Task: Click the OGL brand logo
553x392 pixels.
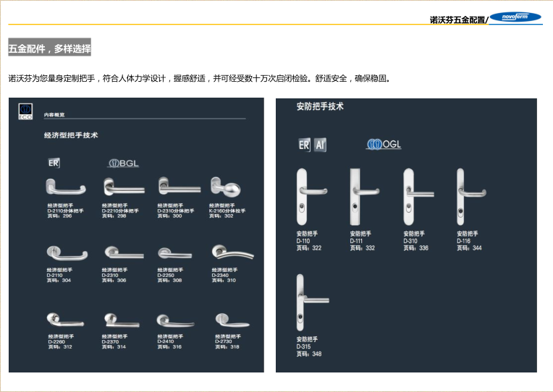Action: pos(384,144)
